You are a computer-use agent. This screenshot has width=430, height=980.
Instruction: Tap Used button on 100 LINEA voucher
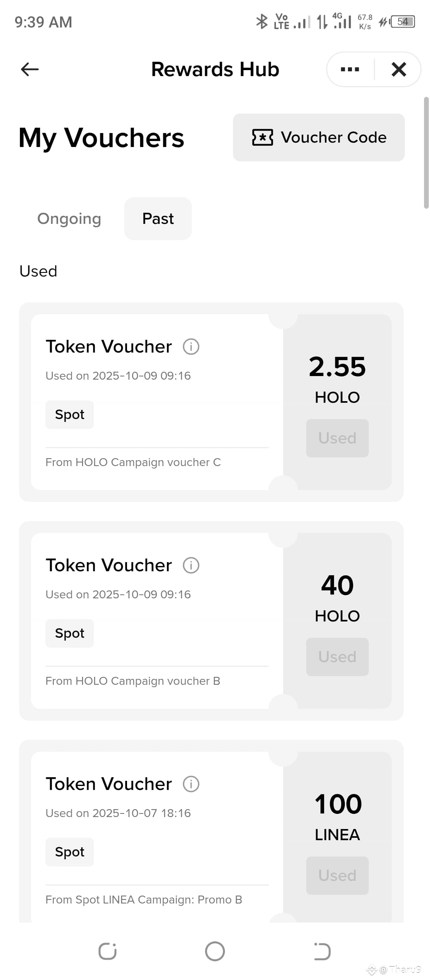point(337,876)
